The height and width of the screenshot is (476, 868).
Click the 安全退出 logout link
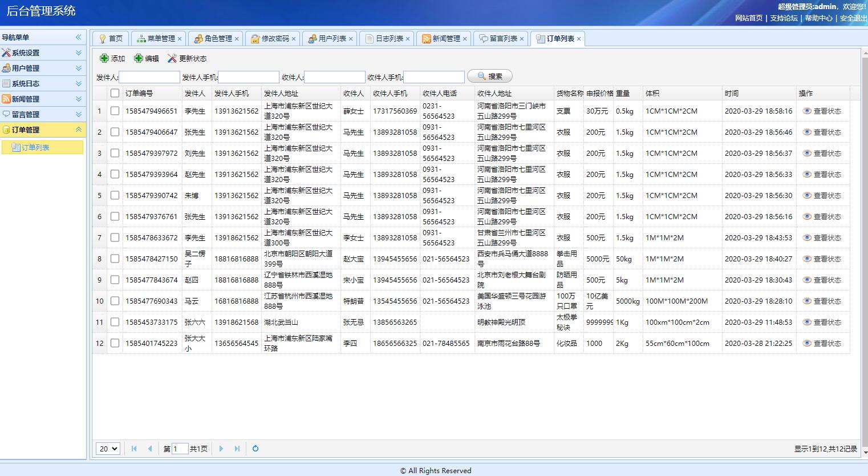[853, 18]
